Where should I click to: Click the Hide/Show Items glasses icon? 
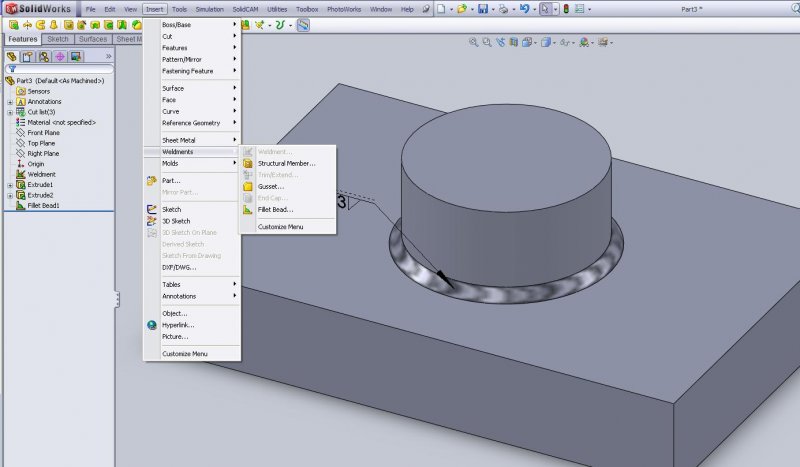[x=564, y=42]
